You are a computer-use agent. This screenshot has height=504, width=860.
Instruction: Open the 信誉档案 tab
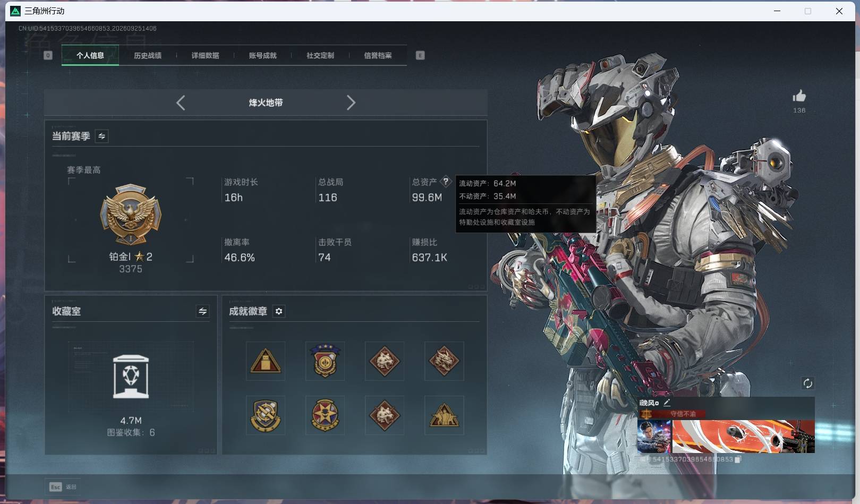coord(378,55)
